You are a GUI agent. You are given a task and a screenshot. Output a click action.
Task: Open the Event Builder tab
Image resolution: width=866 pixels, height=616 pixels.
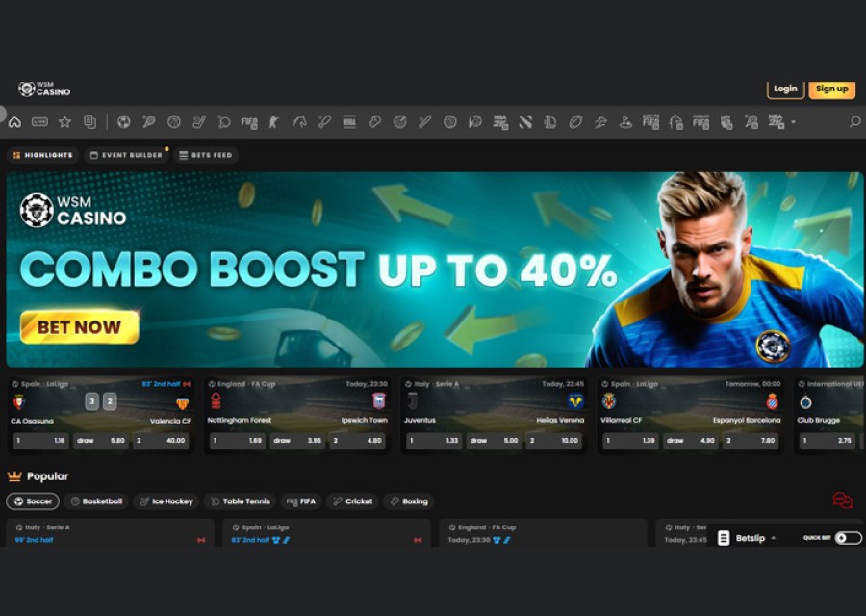tap(126, 155)
